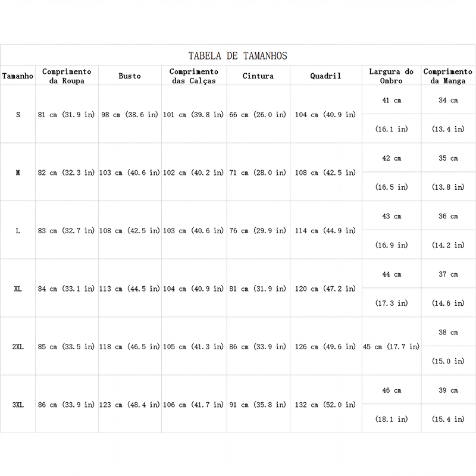Click the Comprimento da Manga header
The image size is (476, 476).
[448, 76]
